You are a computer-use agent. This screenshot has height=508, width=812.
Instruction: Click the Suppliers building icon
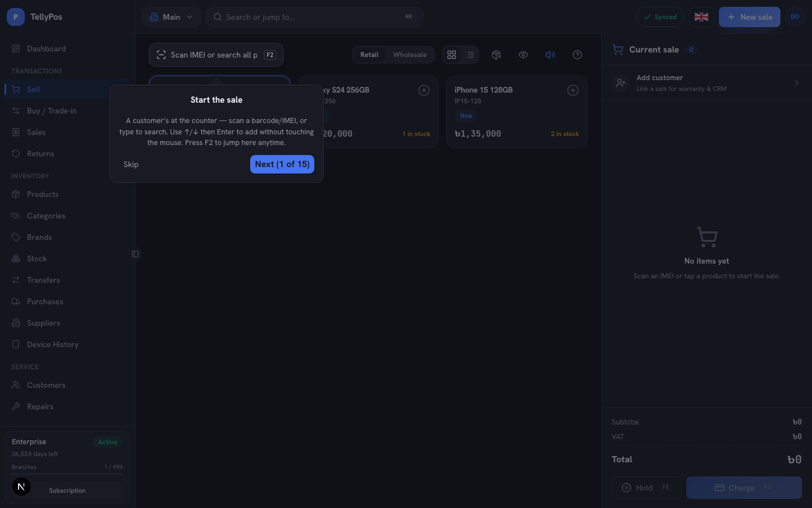pos(16,323)
